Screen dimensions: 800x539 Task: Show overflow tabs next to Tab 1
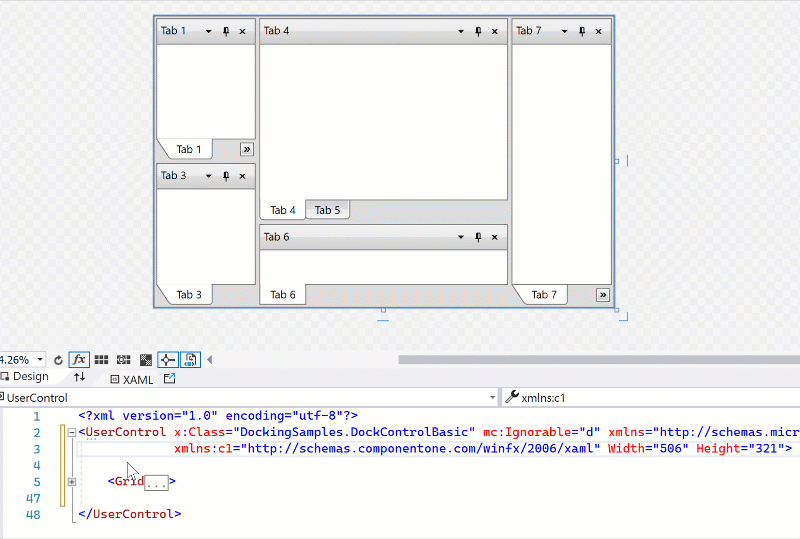pyautogui.click(x=246, y=149)
